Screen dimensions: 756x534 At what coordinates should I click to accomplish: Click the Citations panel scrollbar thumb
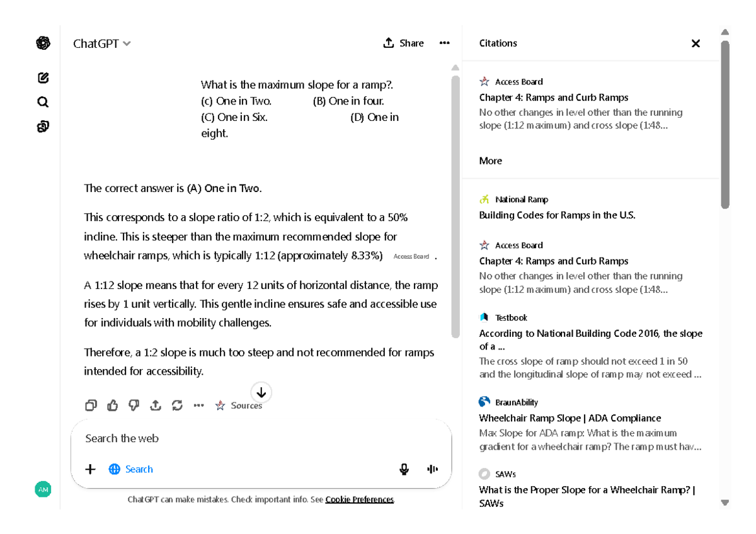coord(725,126)
